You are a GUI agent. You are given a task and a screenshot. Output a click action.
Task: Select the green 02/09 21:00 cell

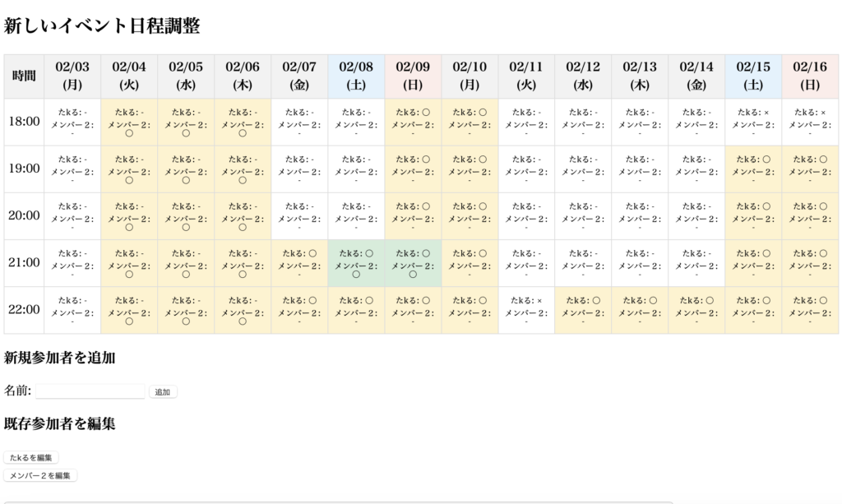(x=413, y=263)
